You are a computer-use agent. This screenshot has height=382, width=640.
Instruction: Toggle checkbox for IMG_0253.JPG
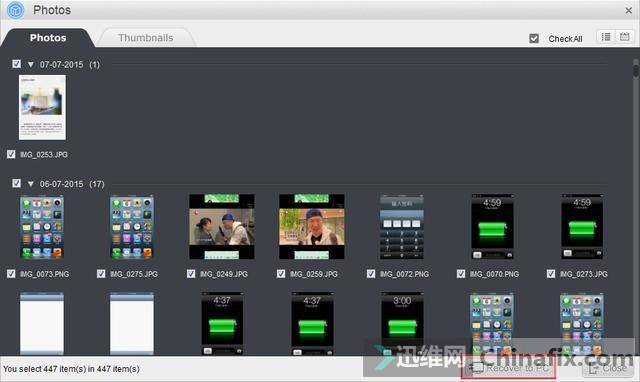click(11, 154)
